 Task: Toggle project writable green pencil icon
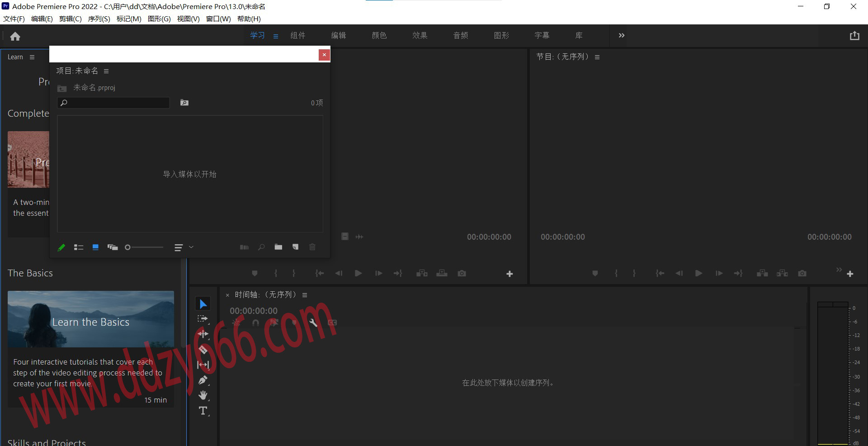[x=61, y=247]
